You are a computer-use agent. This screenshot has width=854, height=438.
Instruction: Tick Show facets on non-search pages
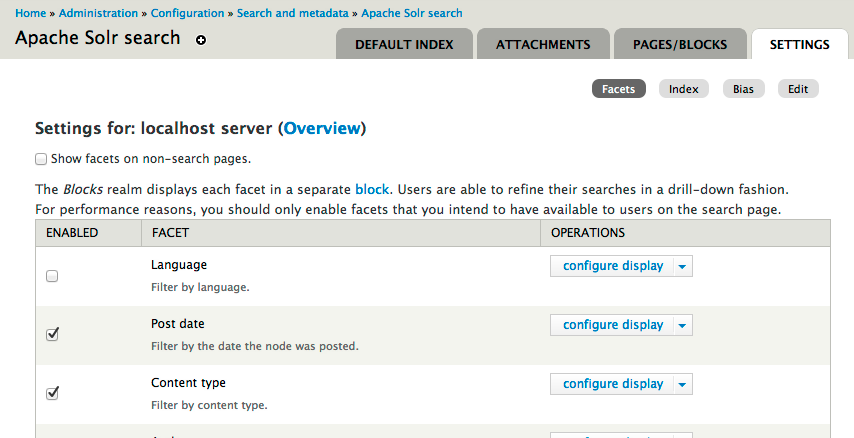coord(41,159)
